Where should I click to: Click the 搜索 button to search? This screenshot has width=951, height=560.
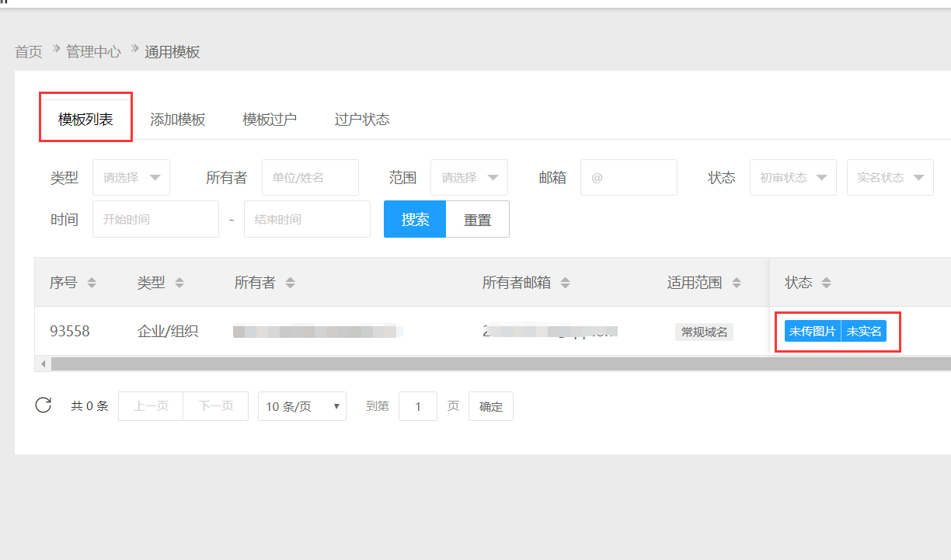(x=414, y=219)
